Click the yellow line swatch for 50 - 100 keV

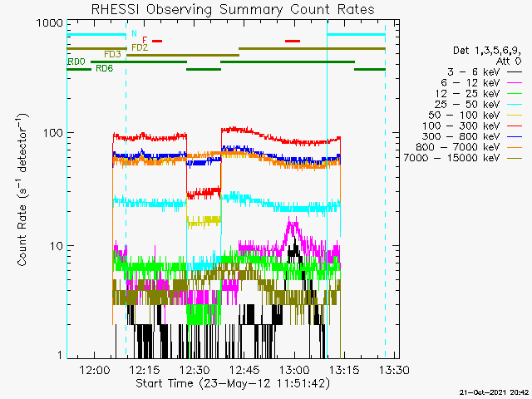tap(515, 116)
